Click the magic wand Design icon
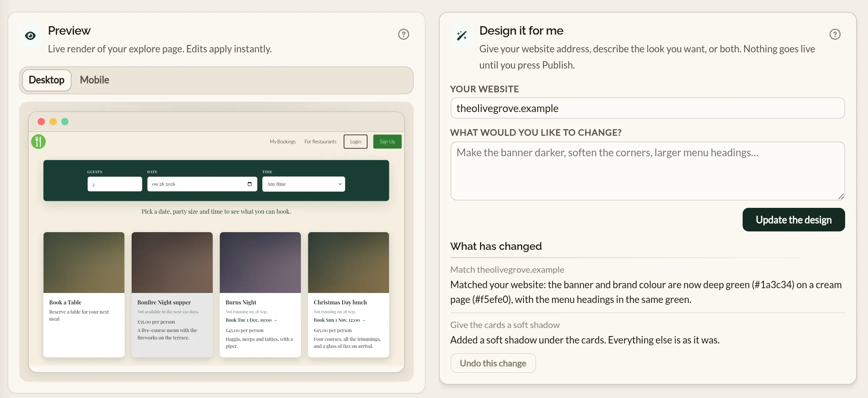Image resolution: width=868 pixels, height=398 pixels. pos(462,35)
